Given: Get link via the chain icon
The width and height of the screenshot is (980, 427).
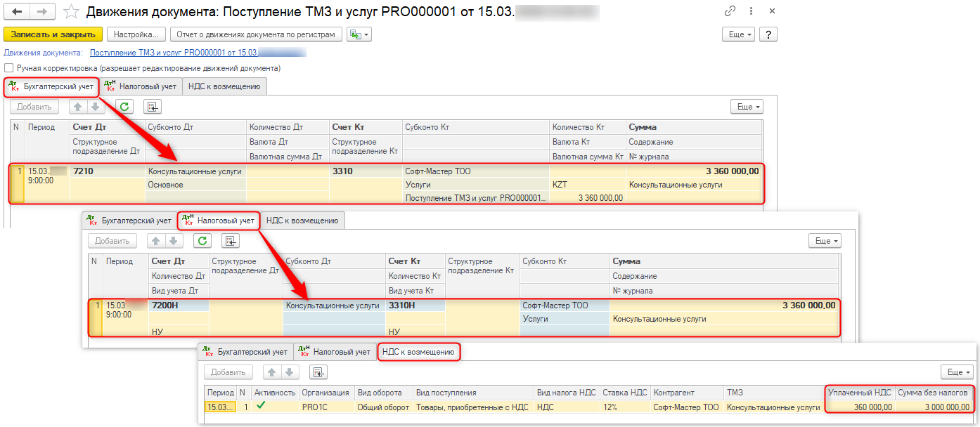Looking at the screenshot, I should [730, 12].
